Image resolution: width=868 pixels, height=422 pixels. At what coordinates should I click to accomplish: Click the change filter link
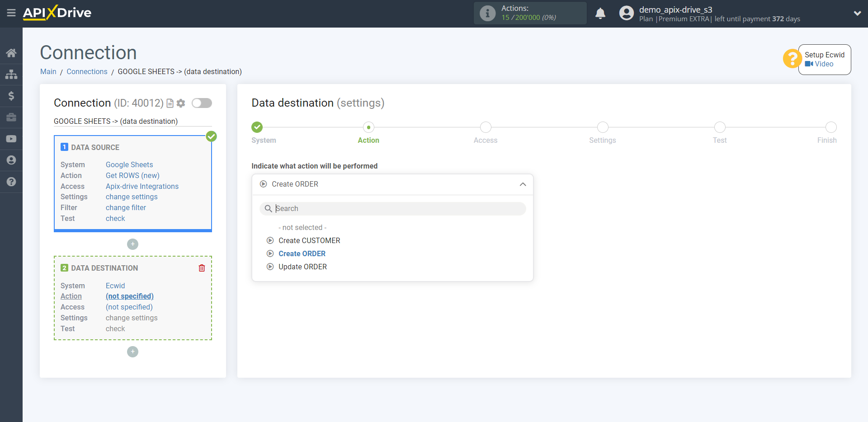point(126,207)
